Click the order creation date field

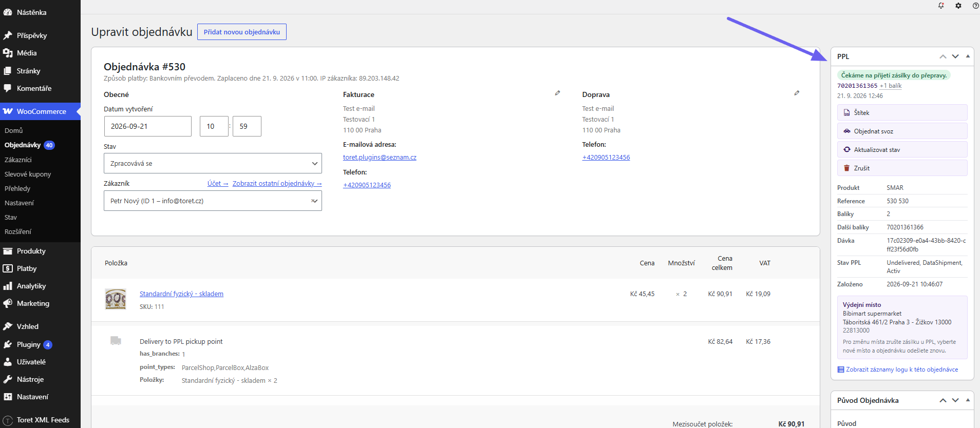pos(147,126)
